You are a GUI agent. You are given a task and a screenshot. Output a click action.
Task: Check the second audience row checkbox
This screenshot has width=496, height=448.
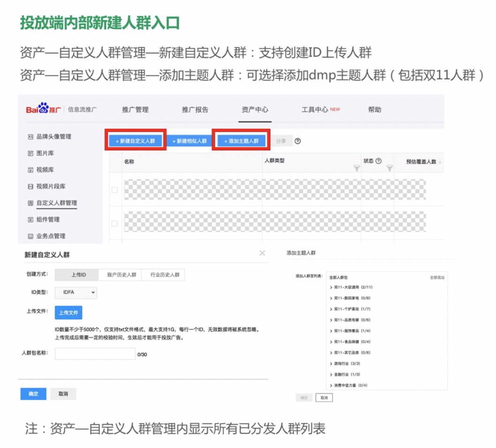(x=113, y=223)
